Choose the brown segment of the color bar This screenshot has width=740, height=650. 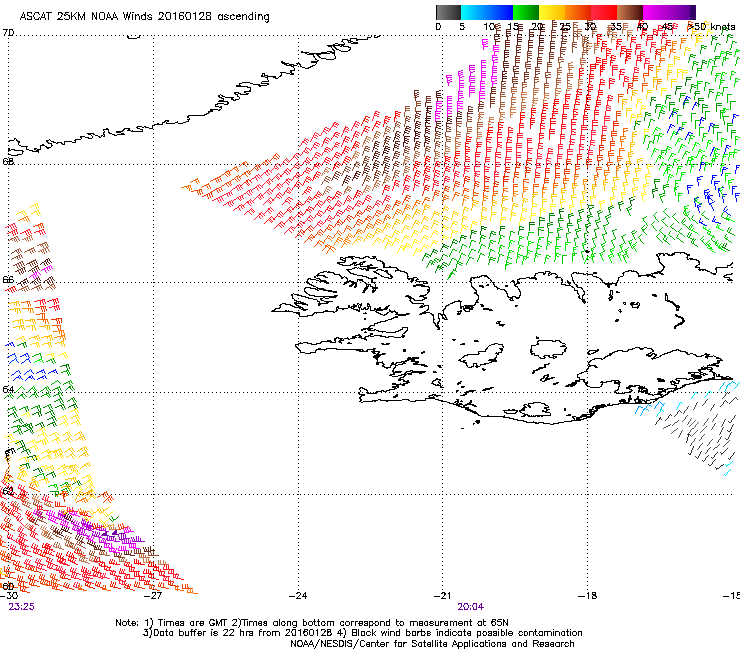630,12
